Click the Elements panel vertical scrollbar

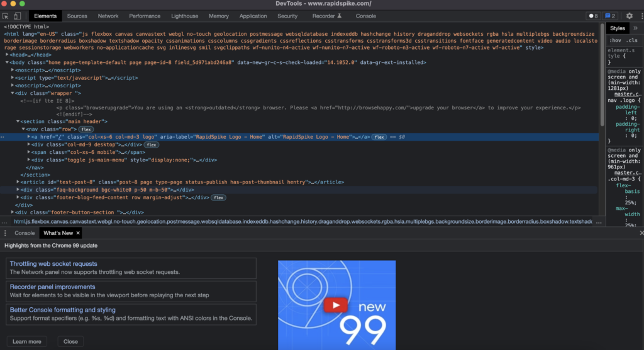click(602, 75)
